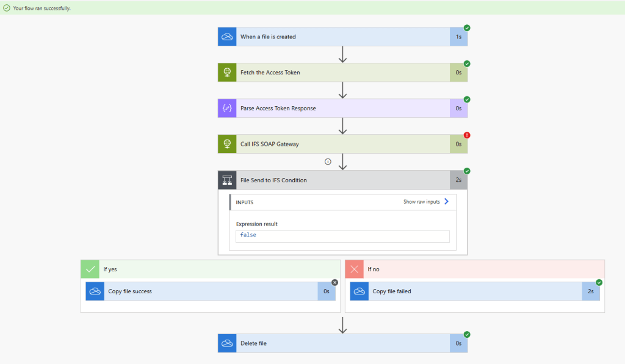625x364 pixels.
Task: Click the cloud icon on Copy file failed
Action: tap(359, 291)
